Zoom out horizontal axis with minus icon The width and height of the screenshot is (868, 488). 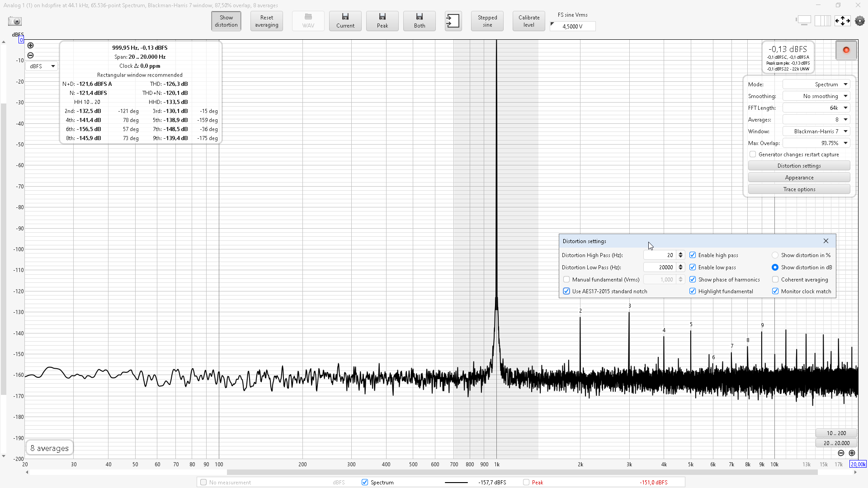click(x=841, y=453)
